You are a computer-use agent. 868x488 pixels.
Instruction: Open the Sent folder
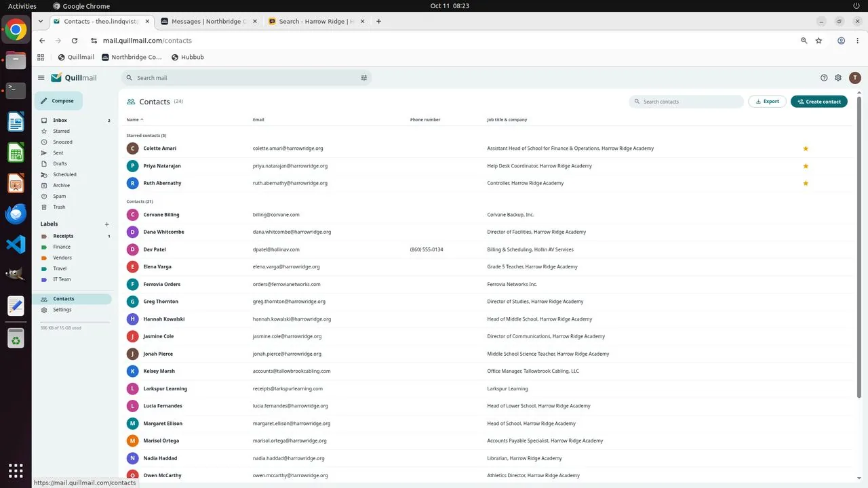coord(73,153)
